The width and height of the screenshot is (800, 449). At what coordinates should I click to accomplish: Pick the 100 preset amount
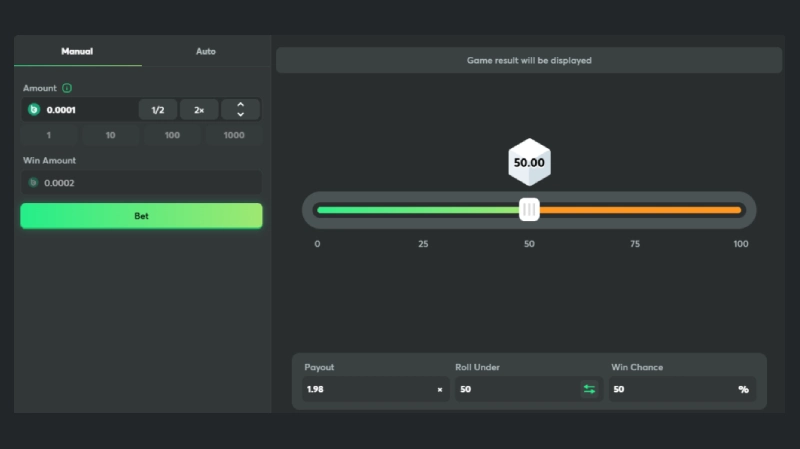pos(172,135)
